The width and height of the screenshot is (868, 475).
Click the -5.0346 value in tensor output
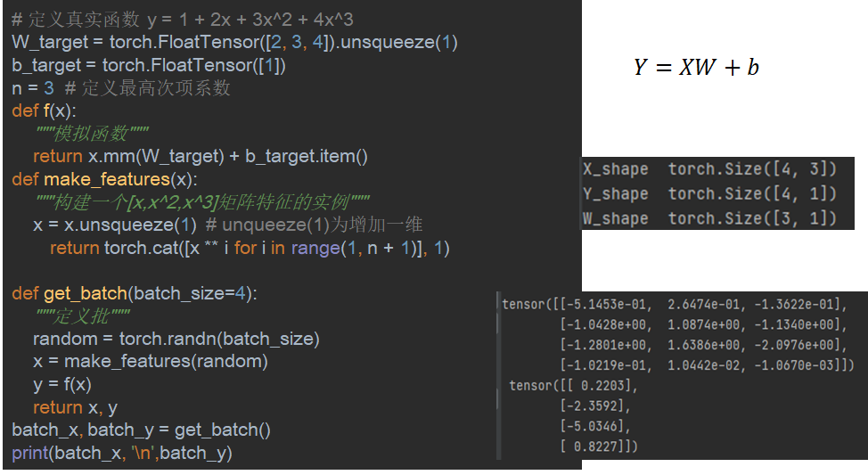[590, 426]
